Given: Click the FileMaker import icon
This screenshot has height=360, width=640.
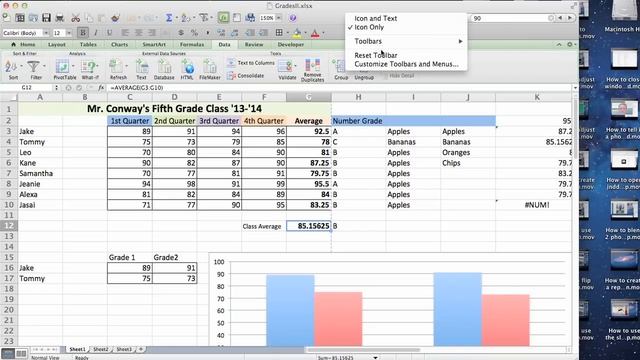Looking at the screenshot, I should pos(210,67).
